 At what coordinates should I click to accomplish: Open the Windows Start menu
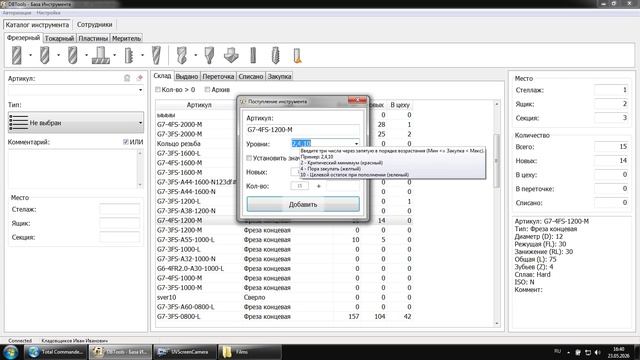pyautogui.click(x=10, y=352)
